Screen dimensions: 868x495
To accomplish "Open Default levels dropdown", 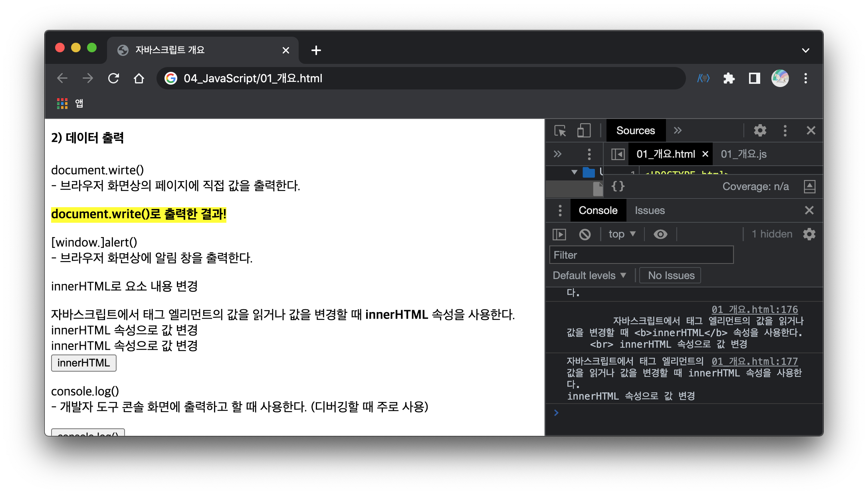I will [x=589, y=275].
